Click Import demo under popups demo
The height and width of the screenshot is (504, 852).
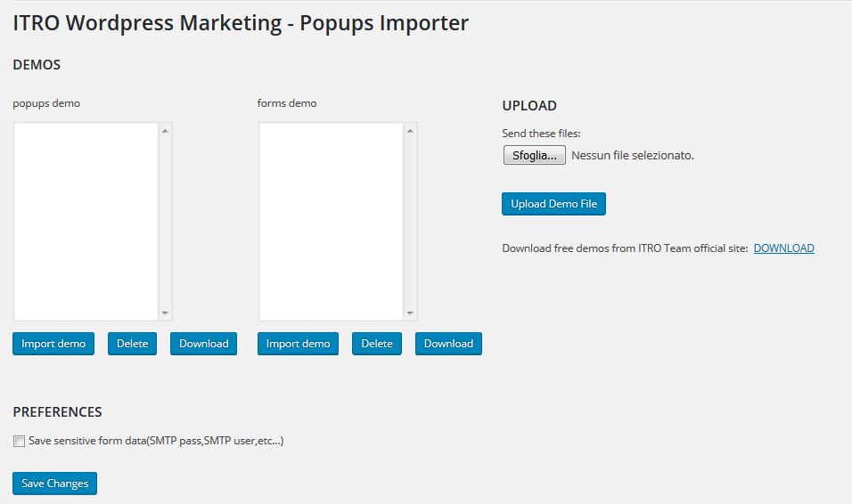tap(53, 344)
